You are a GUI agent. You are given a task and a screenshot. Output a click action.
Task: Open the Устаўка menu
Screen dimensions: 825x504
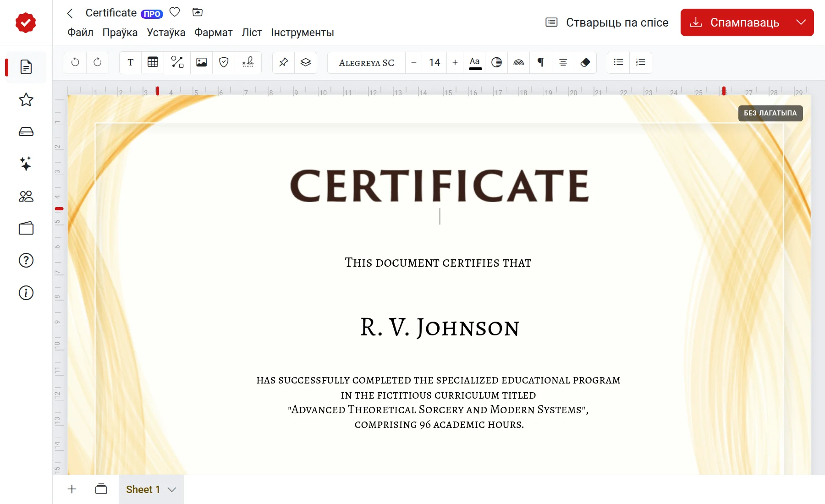click(166, 33)
